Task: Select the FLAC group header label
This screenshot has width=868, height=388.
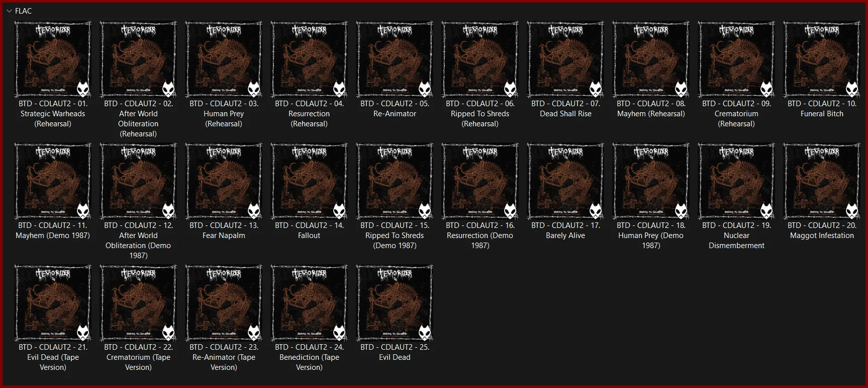Action: coord(23,11)
